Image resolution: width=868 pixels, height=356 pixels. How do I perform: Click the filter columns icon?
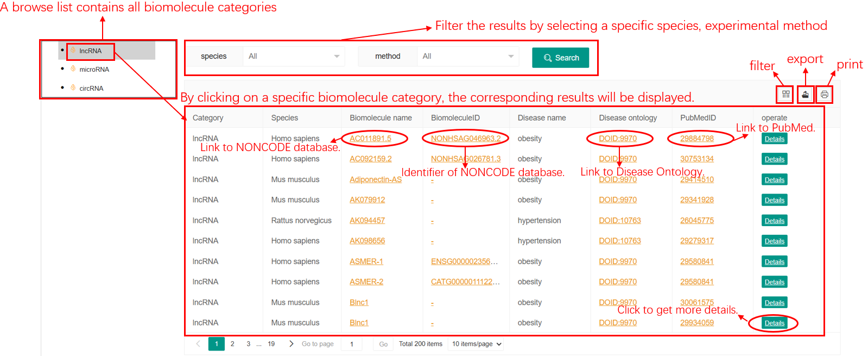tap(785, 95)
